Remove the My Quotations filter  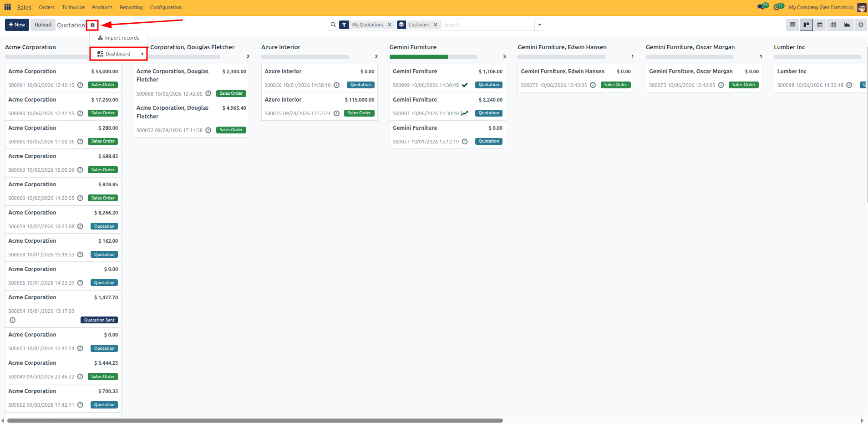coord(390,25)
